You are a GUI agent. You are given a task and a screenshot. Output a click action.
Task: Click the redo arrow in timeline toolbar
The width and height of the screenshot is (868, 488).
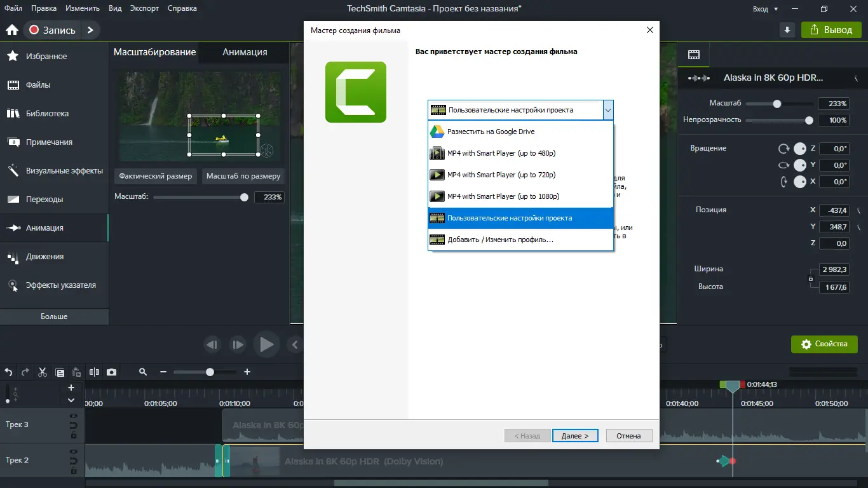point(25,372)
